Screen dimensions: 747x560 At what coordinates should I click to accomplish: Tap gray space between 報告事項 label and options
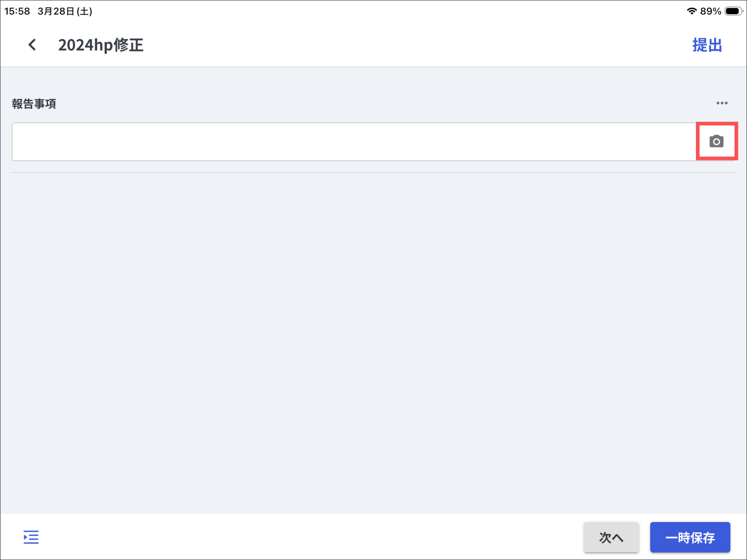[x=365, y=104]
